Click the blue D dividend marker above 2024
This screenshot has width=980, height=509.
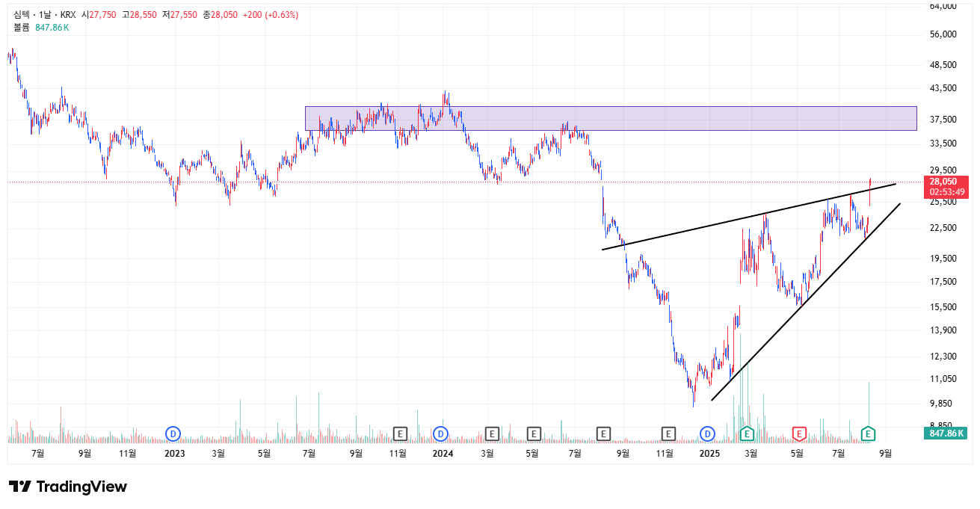point(440,433)
